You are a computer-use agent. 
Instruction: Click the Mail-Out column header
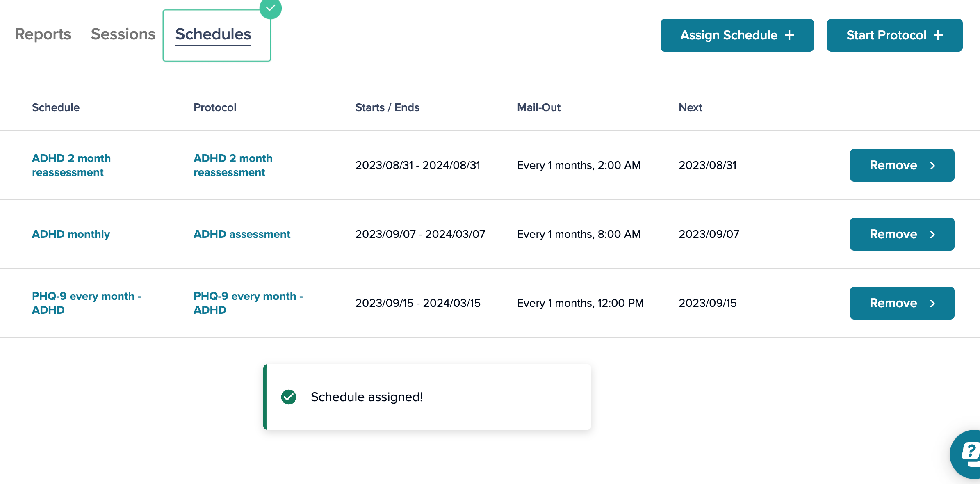[x=539, y=107]
